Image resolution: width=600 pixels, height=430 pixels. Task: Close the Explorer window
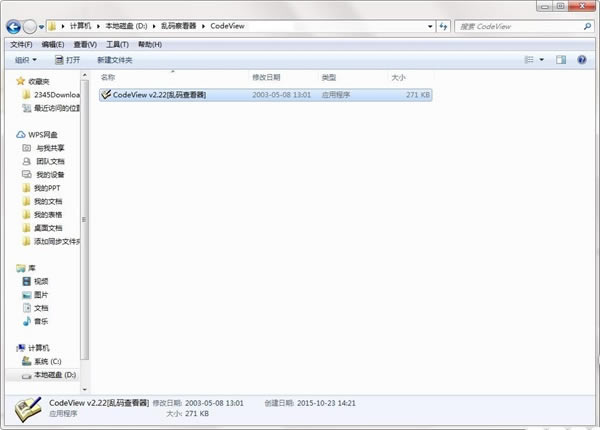582,6
